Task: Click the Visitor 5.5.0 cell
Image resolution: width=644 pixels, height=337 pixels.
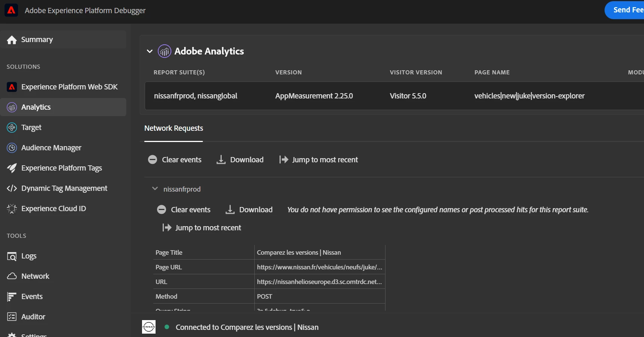Action: pos(408,96)
